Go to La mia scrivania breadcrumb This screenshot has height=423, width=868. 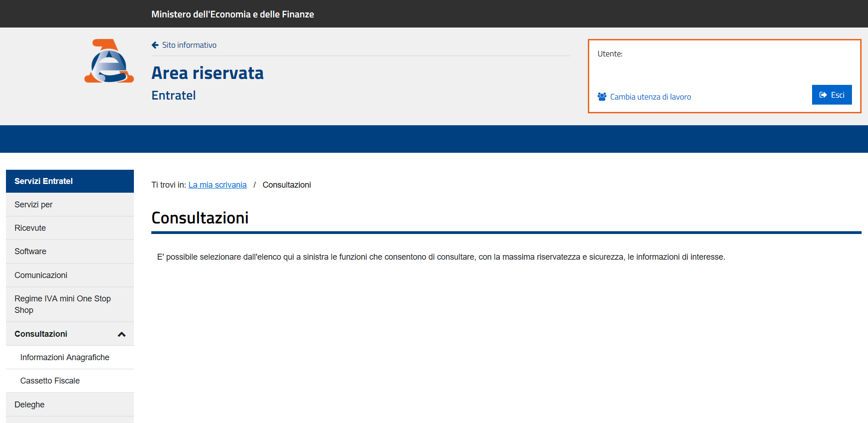tap(217, 185)
